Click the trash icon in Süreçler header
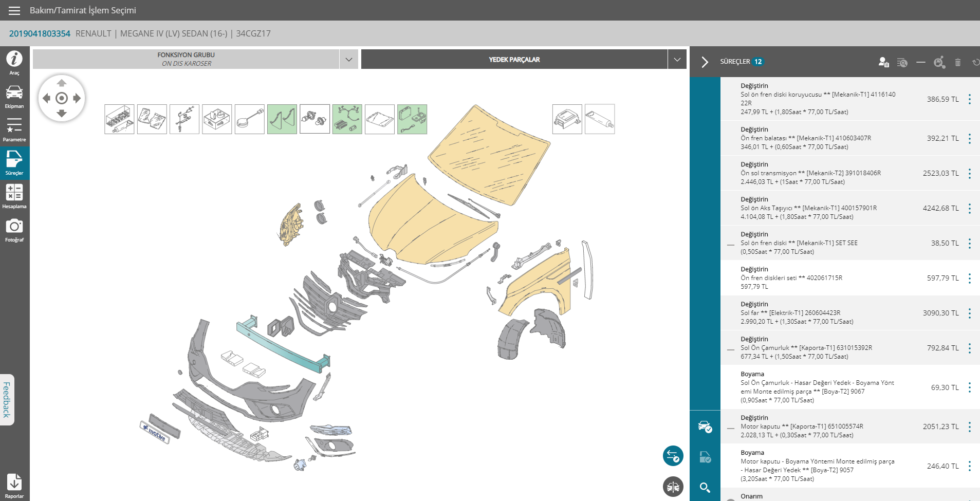 click(x=957, y=62)
